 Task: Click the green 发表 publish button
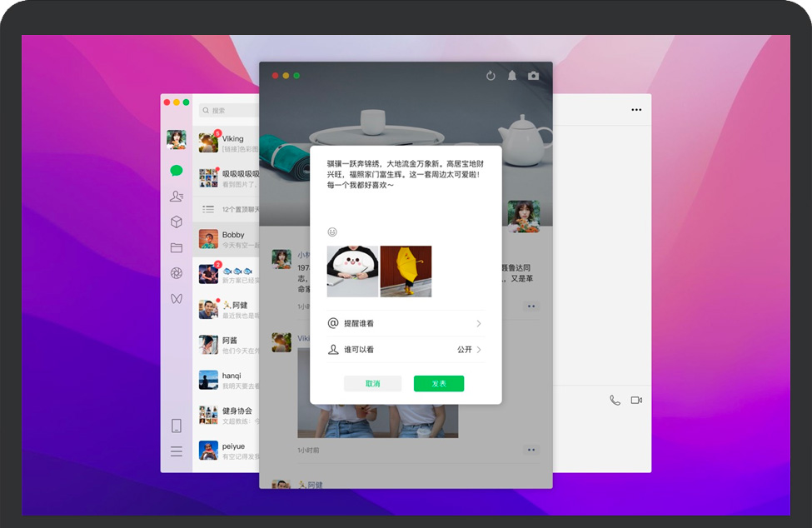(439, 383)
